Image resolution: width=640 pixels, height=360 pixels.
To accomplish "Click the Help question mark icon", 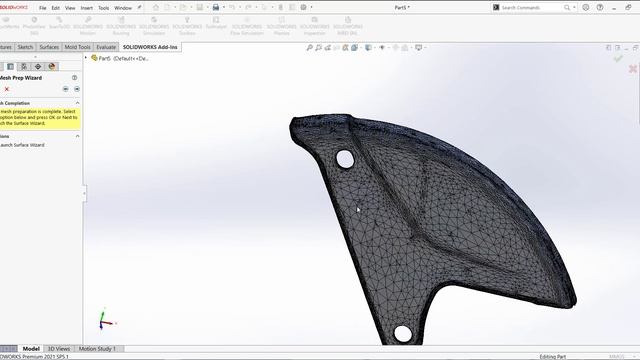I will (x=600, y=7).
